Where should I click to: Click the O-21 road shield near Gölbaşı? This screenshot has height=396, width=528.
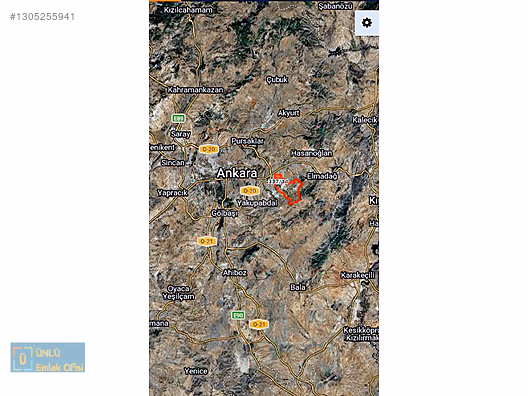pos(207,241)
